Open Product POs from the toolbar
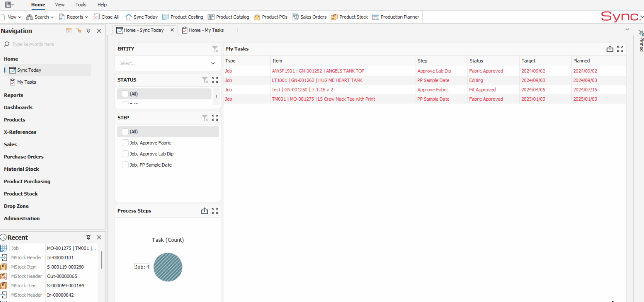The height and width of the screenshot is (302, 644). click(270, 17)
